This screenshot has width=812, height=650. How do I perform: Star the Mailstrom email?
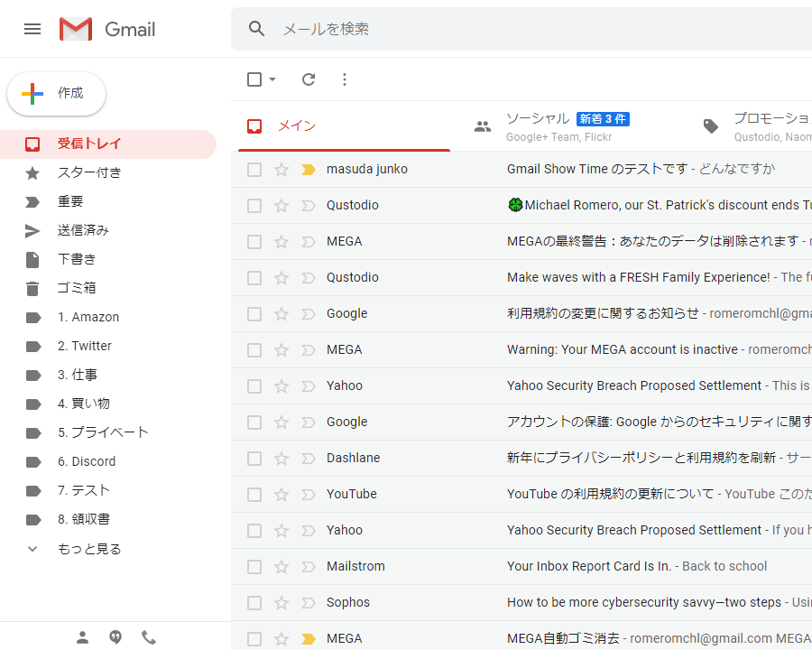click(281, 567)
